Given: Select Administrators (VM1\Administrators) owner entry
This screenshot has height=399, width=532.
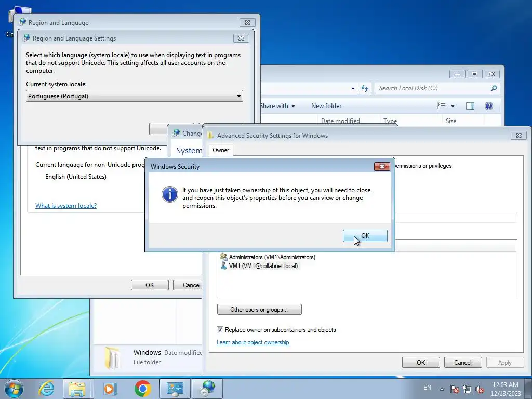Looking at the screenshot, I should pos(272,257).
